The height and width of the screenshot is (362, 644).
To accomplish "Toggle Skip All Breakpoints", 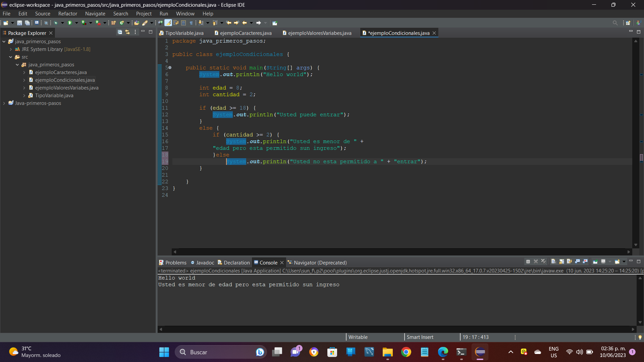I will [46, 23].
